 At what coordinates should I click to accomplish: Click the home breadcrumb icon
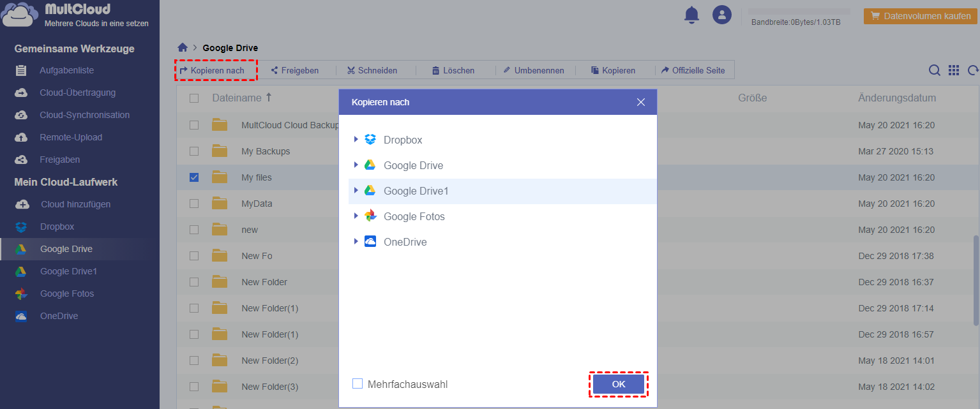click(183, 47)
